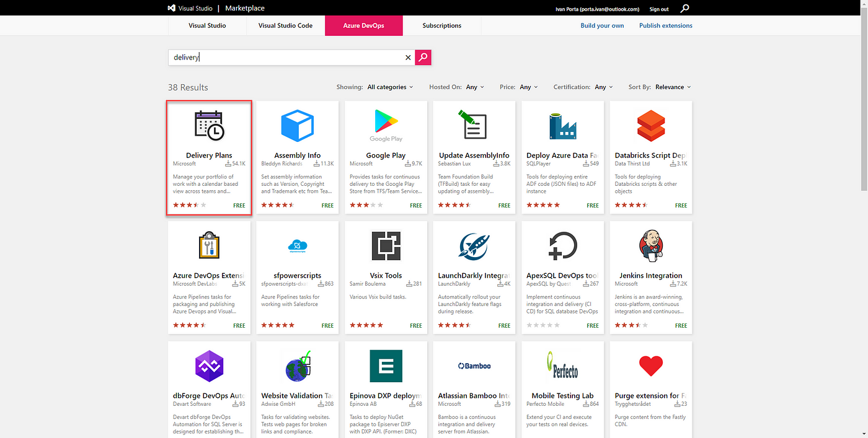This screenshot has width=868, height=438.
Task: Expand the Certification filter dropdown
Action: pyautogui.click(x=603, y=87)
